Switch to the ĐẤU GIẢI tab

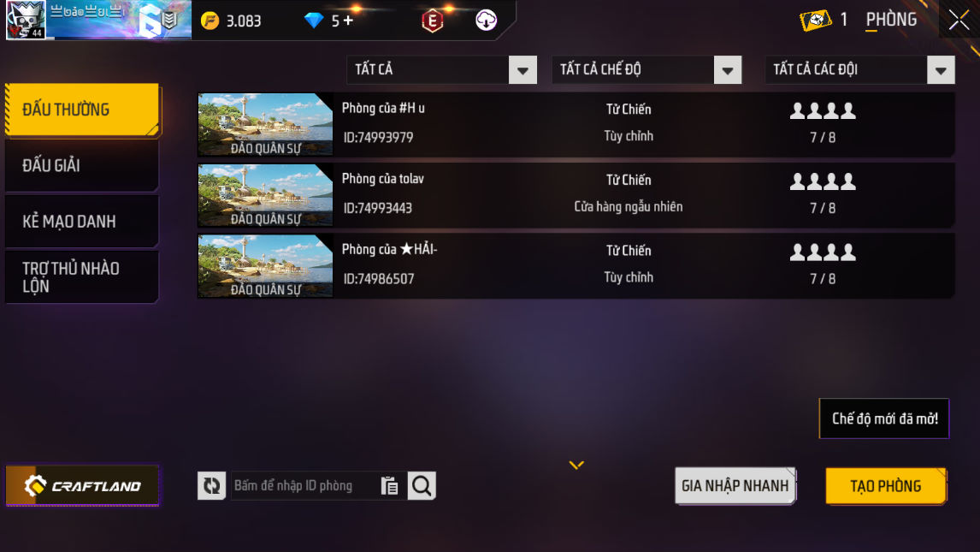(81, 165)
